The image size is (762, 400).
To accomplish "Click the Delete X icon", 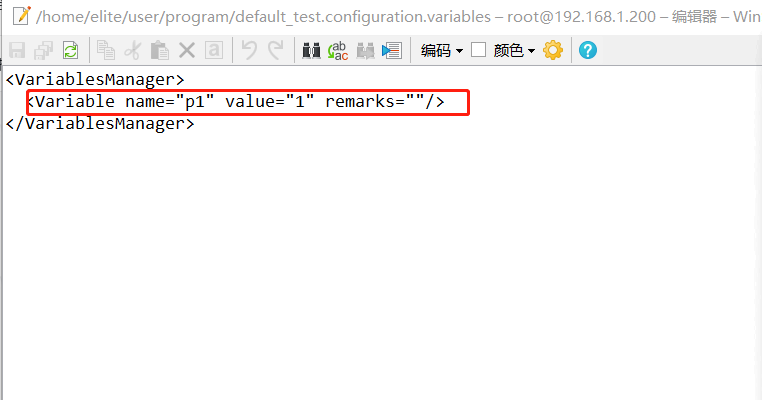I will click(x=186, y=50).
